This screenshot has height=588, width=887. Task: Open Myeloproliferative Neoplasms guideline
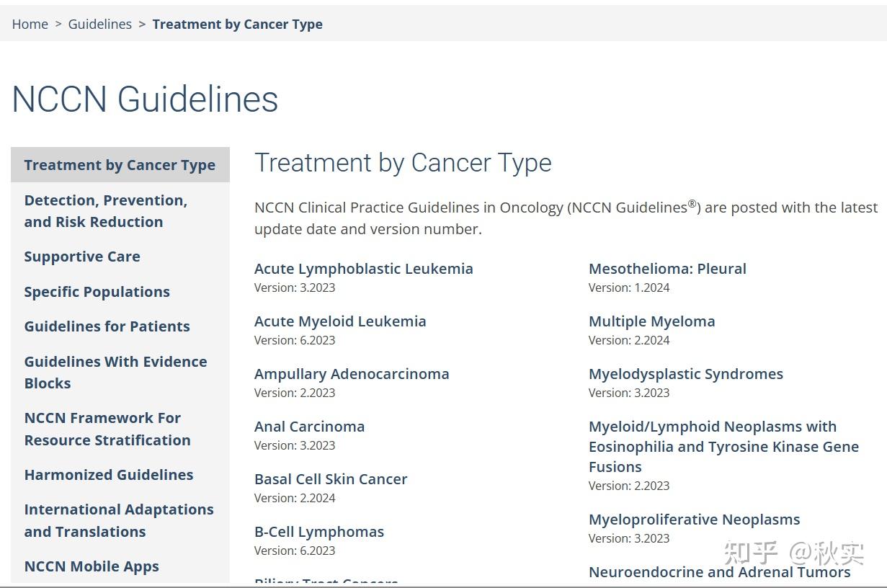coord(694,520)
